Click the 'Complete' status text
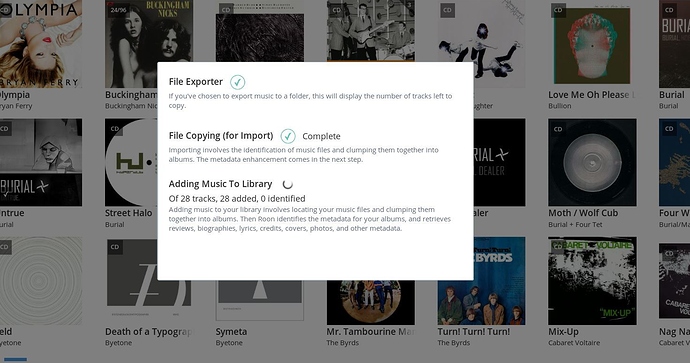690x363 pixels. pyautogui.click(x=321, y=136)
